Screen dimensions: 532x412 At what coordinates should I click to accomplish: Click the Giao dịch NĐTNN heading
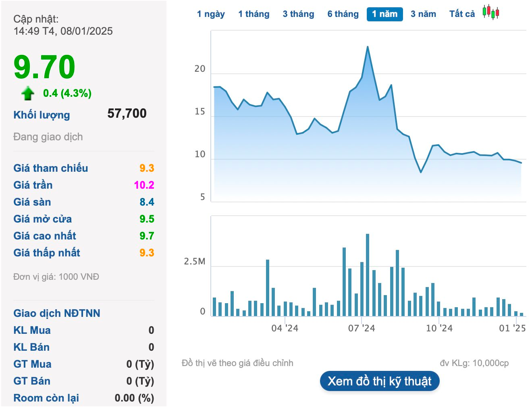click(56, 313)
